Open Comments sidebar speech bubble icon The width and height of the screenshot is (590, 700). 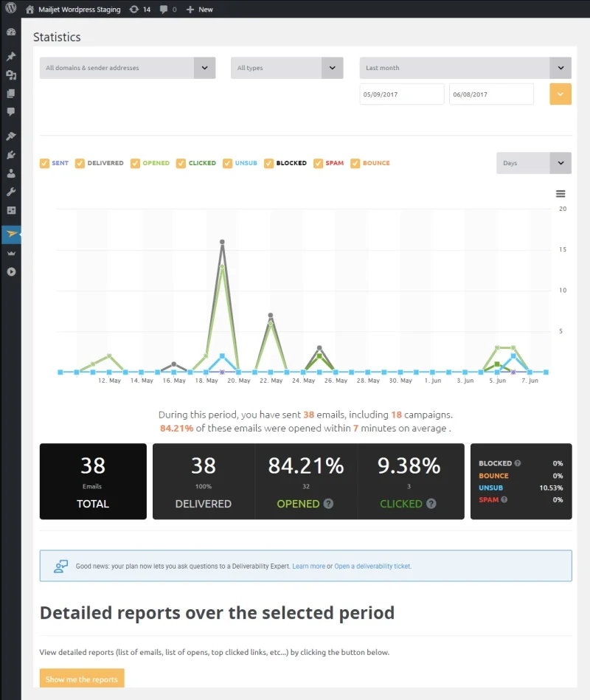[11, 111]
